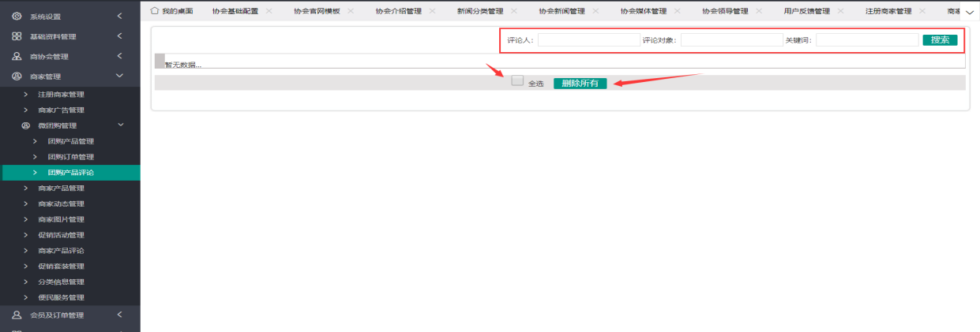Screen dimensions: 980x332
Task: Click the 微团购管理 icon
Action: tap(25, 125)
